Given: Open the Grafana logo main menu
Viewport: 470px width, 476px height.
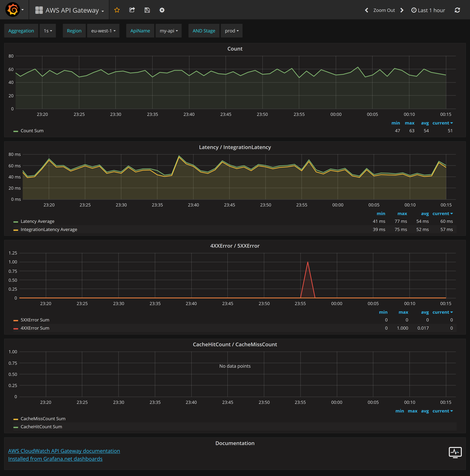Looking at the screenshot, I should pos(13,10).
